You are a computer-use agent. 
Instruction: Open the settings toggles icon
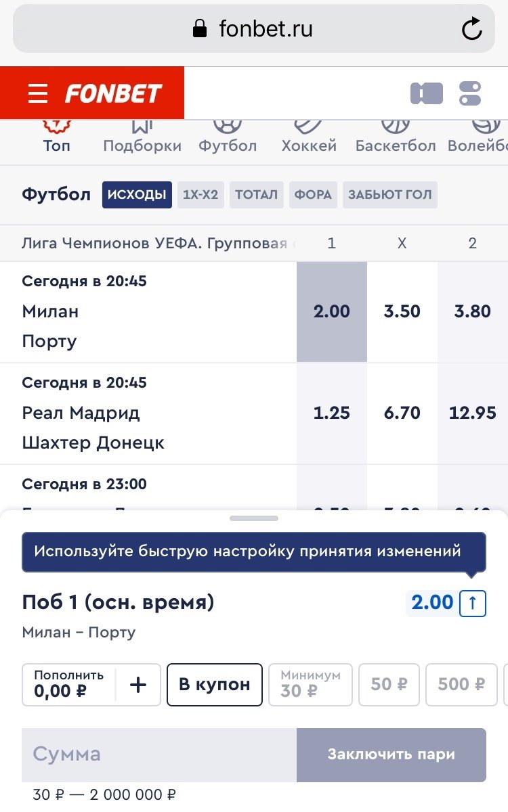pos(469,93)
